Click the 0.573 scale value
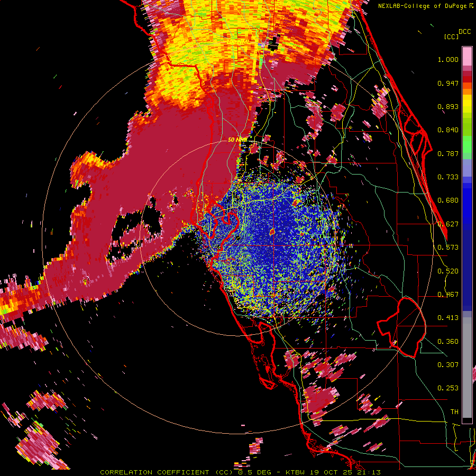The height and width of the screenshot is (476, 476). [x=448, y=248]
